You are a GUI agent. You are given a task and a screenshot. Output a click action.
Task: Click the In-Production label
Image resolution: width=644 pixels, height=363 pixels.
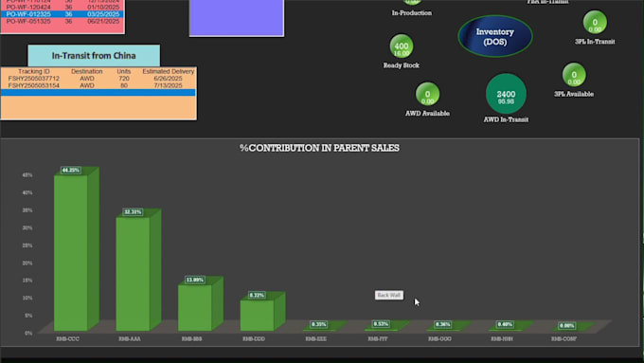(412, 12)
